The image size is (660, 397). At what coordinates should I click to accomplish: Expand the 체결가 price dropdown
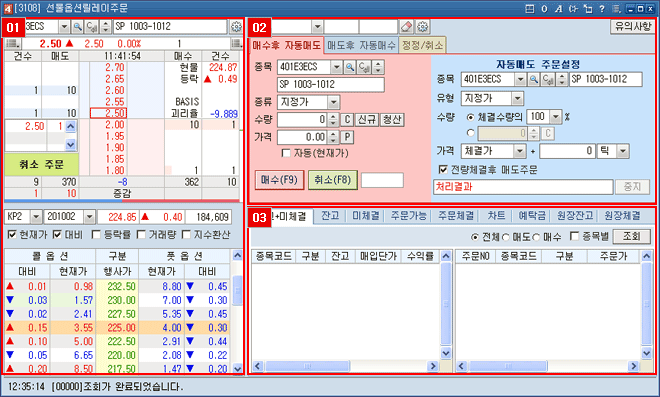pyautogui.click(x=520, y=151)
